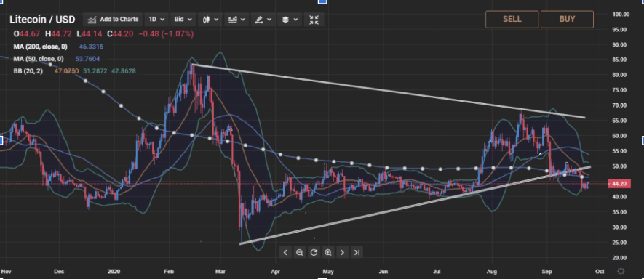Click the 25.00 price axis label

[x=620, y=243]
